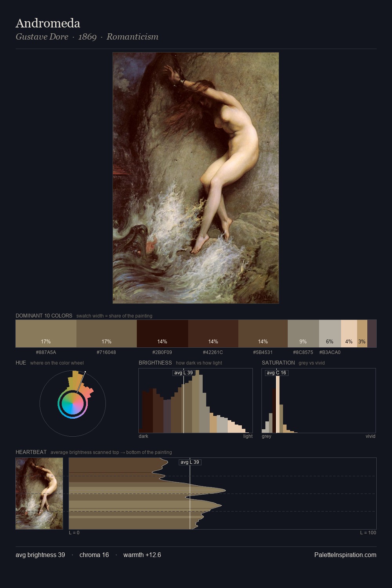The width and height of the screenshot is (392, 588).
Task: Click the hex code text #B3ACA0
Action: coord(330,352)
